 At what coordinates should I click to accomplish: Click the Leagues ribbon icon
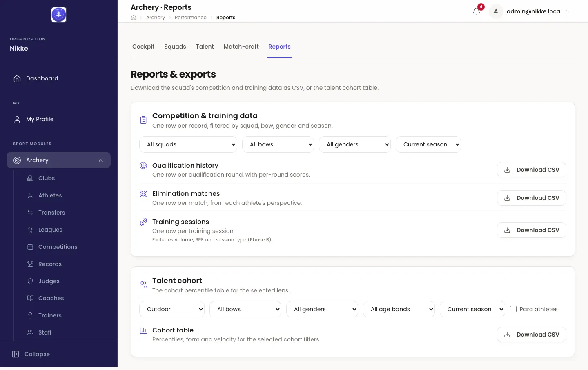30,230
